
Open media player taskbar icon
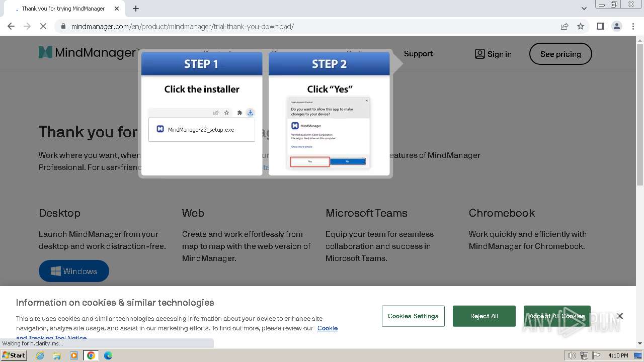tap(74, 355)
